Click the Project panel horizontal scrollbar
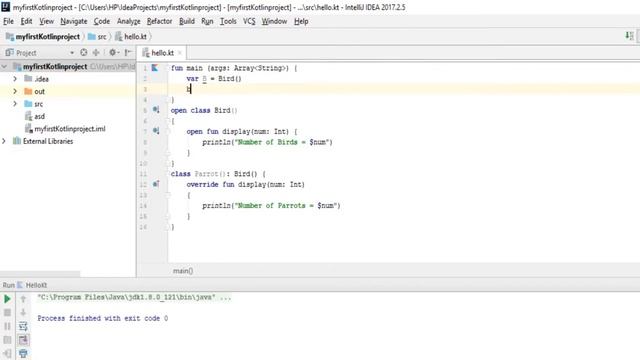This screenshot has height=360, width=640. tap(40, 274)
